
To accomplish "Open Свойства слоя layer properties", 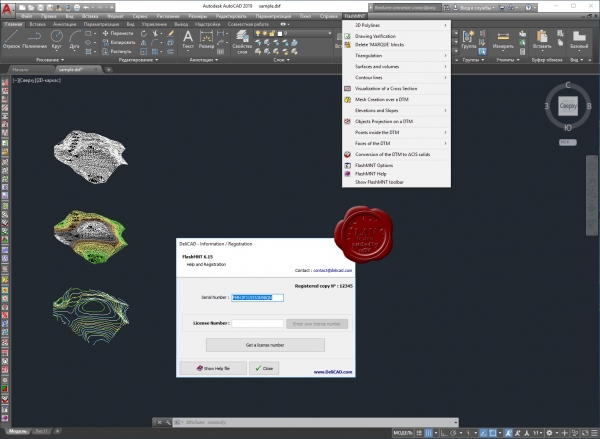I will 242,42.
